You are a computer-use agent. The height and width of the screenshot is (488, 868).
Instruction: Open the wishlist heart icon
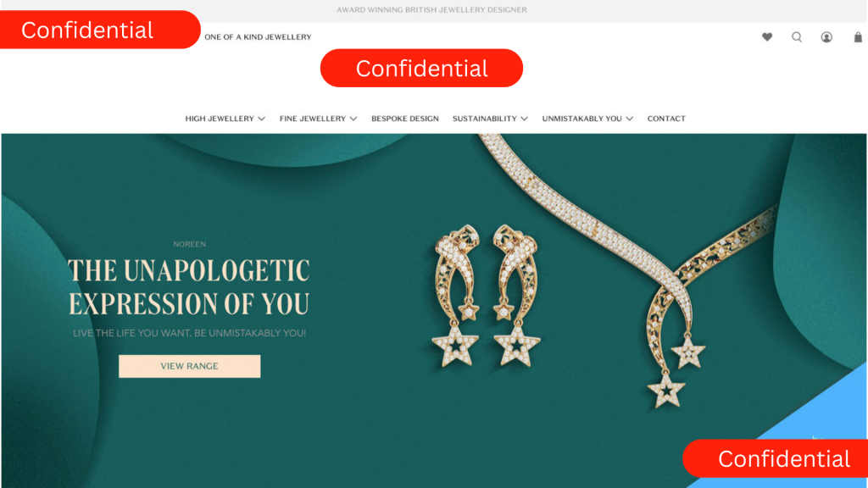(766, 37)
